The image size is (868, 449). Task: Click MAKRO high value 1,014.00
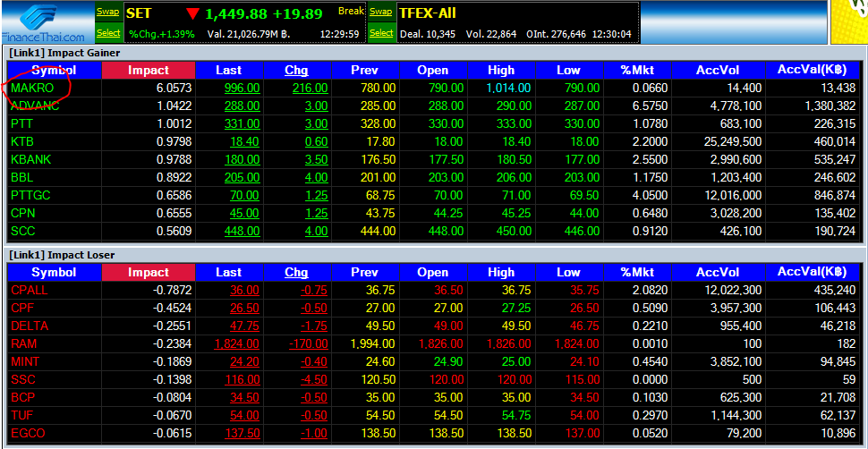509,88
